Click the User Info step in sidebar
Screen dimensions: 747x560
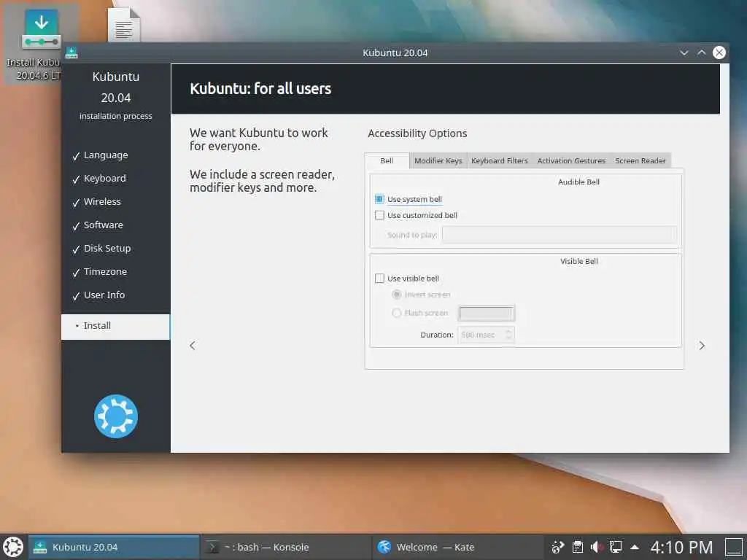pyautogui.click(x=104, y=295)
